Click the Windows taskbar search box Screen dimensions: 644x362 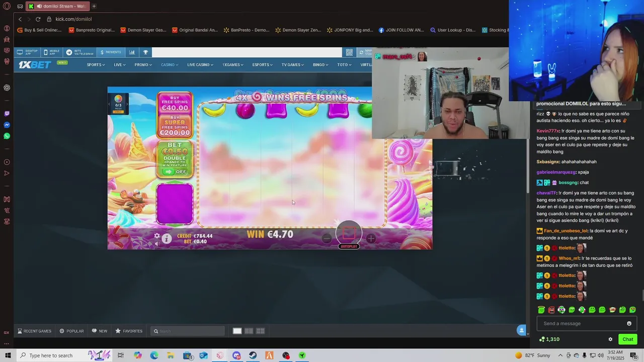(x=64, y=355)
